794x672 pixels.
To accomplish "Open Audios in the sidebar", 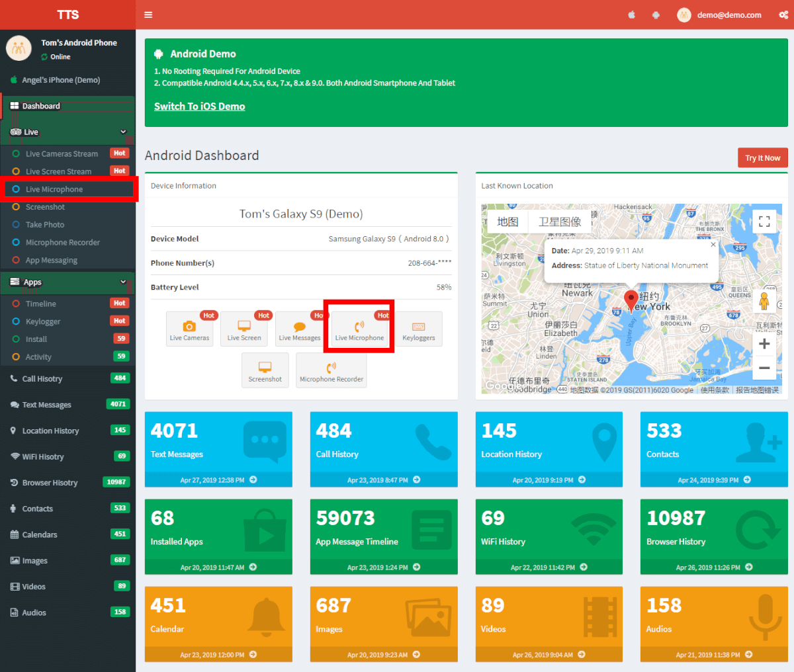I will tap(68, 612).
